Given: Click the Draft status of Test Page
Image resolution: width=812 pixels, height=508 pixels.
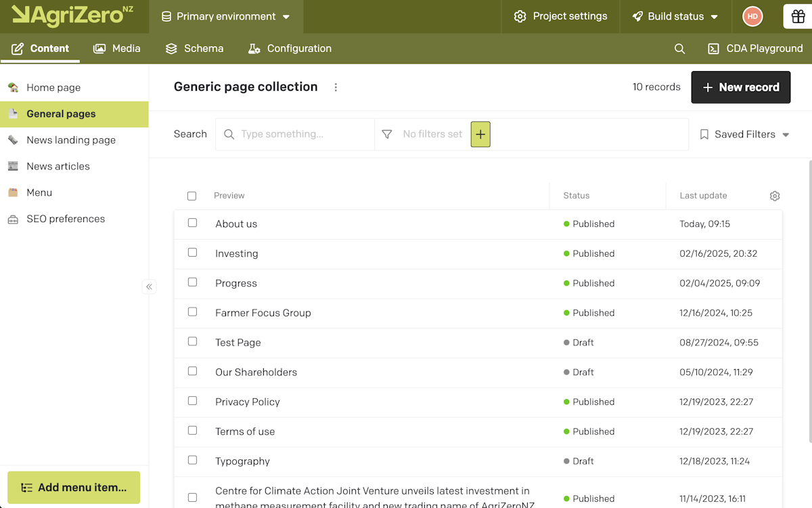Looking at the screenshot, I should point(579,343).
